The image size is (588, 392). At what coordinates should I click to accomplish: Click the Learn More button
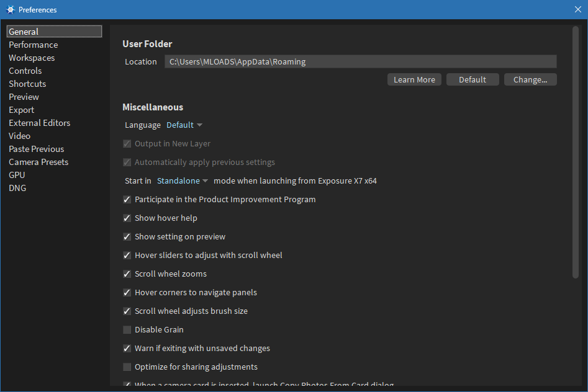pyautogui.click(x=414, y=79)
